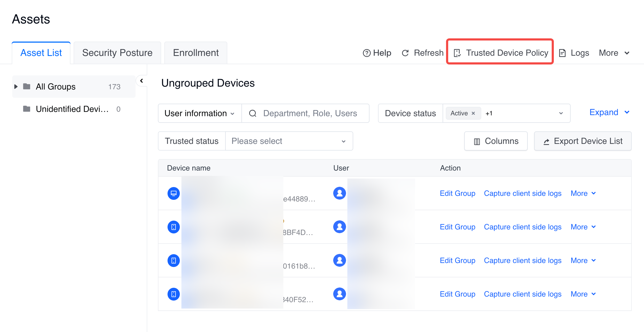Click the Refresh circular arrow icon

tap(405, 53)
